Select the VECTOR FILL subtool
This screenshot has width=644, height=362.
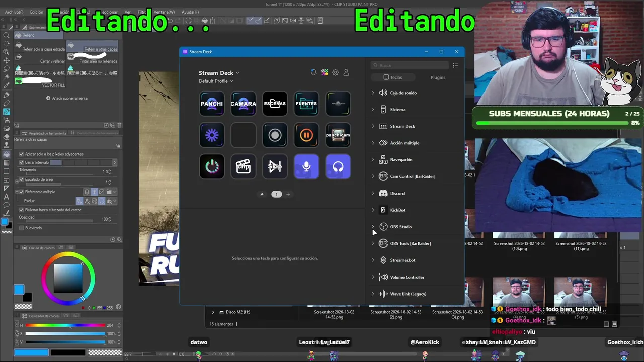click(41, 82)
